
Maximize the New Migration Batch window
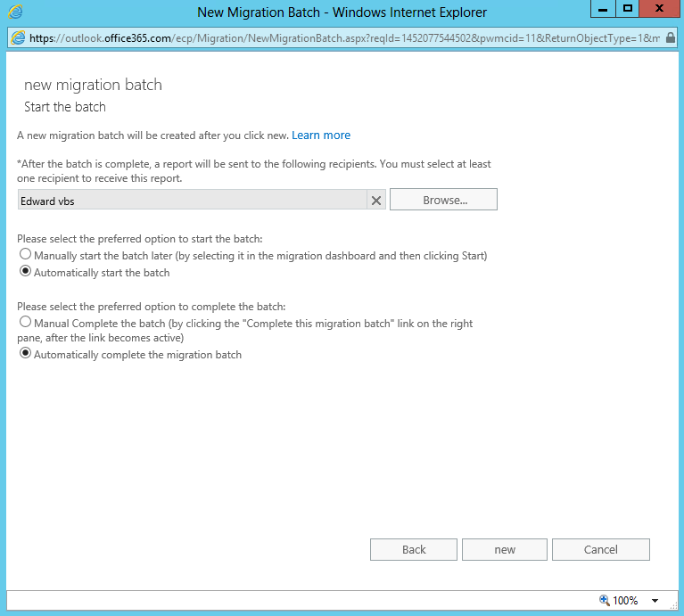click(x=628, y=9)
